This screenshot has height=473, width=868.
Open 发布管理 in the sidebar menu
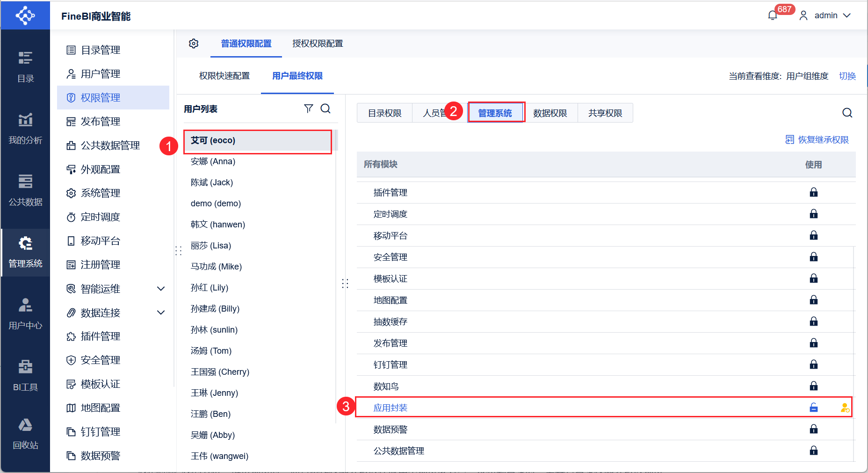113,122
